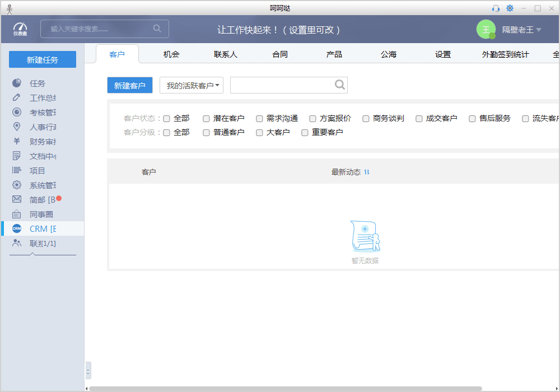Image resolution: width=560 pixels, height=392 pixels.
Task: Focus the keyword search field in header
Action: (105, 29)
